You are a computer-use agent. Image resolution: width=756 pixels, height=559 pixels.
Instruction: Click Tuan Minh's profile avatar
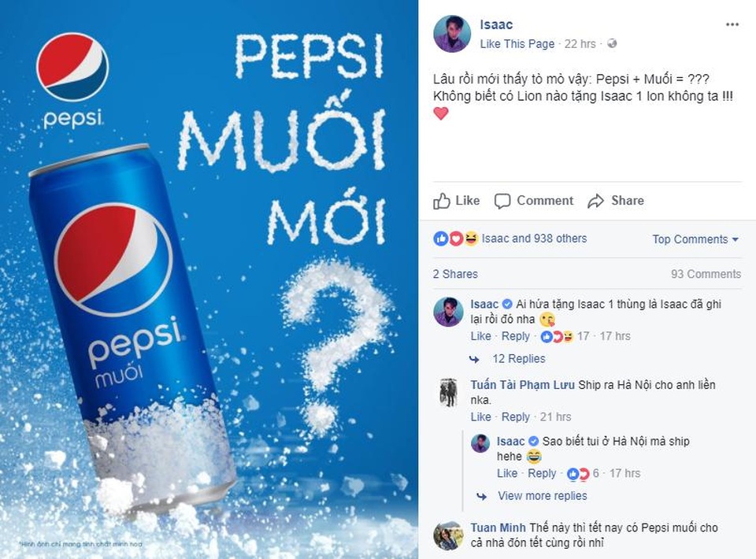click(448, 535)
